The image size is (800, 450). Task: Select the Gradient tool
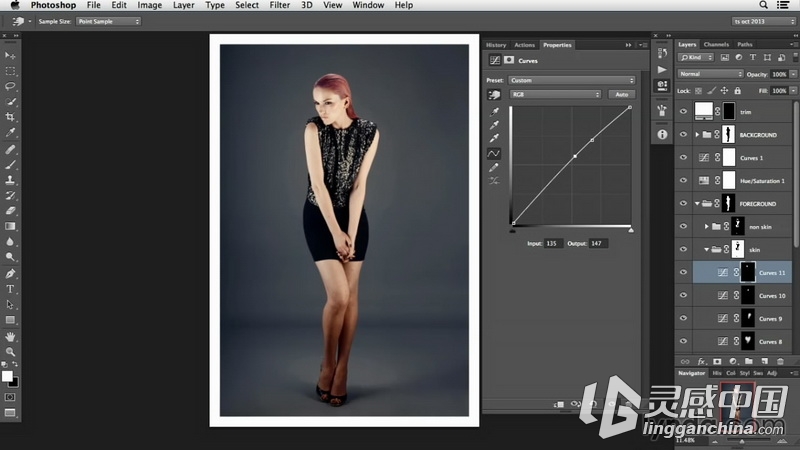[x=10, y=226]
